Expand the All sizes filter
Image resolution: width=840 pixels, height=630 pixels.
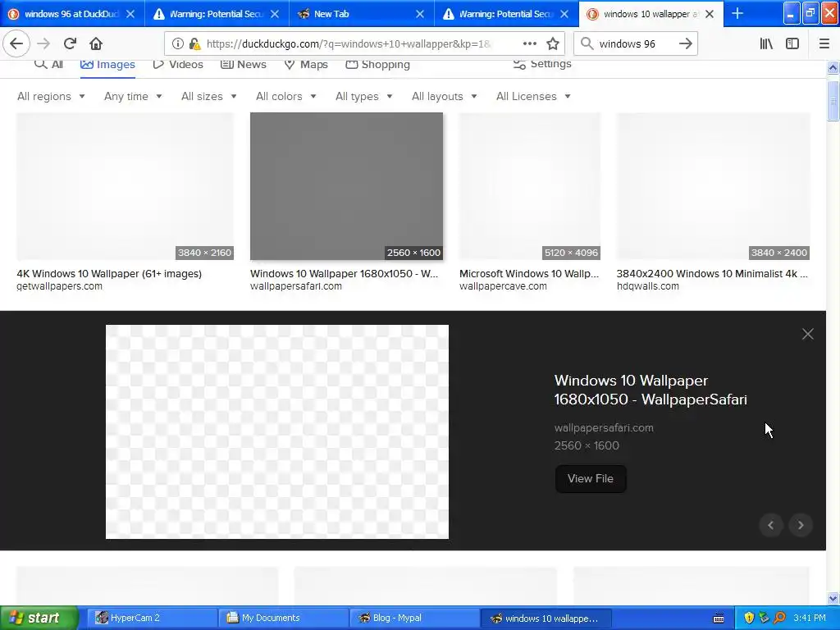209,97
